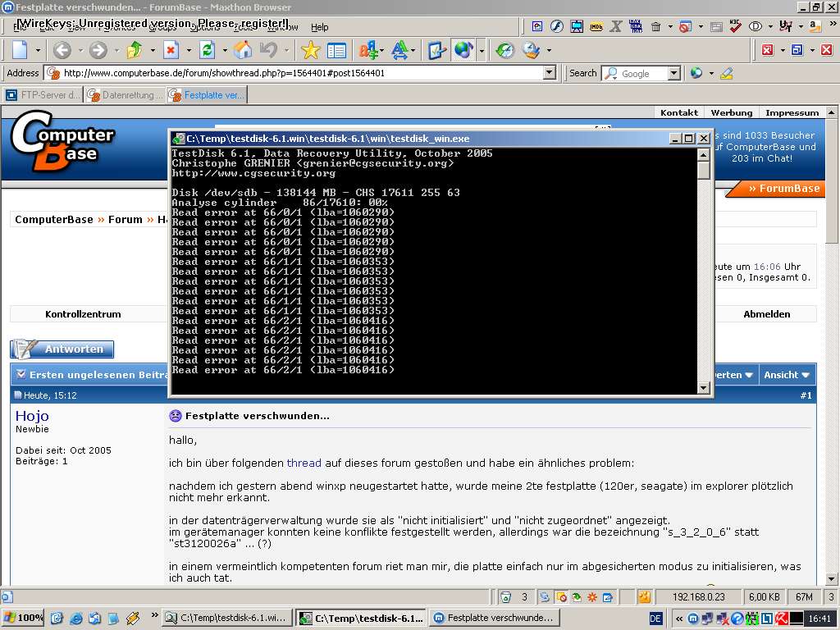Open the Google search engine dropdown

[x=674, y=73]
